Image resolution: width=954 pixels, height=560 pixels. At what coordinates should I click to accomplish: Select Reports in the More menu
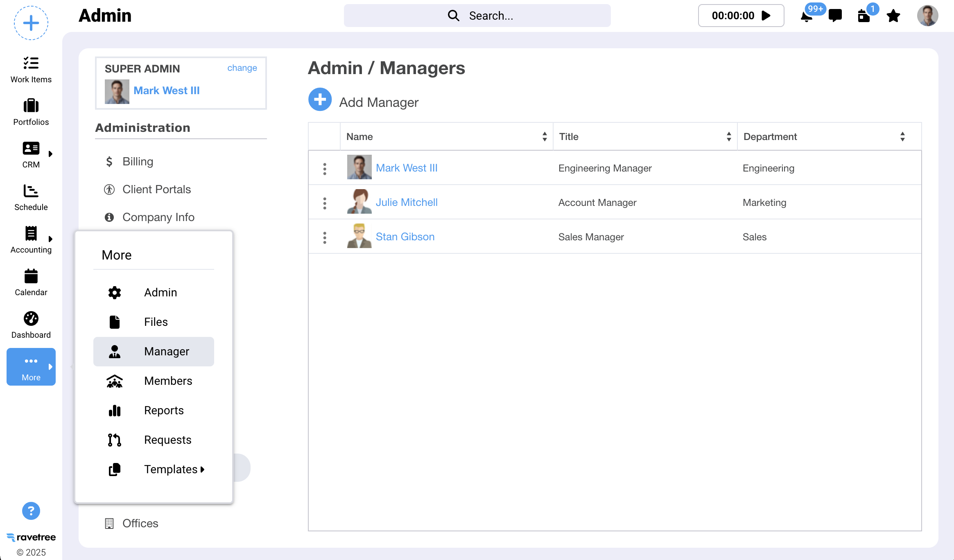pyautogui.click(x=164, y=410)
